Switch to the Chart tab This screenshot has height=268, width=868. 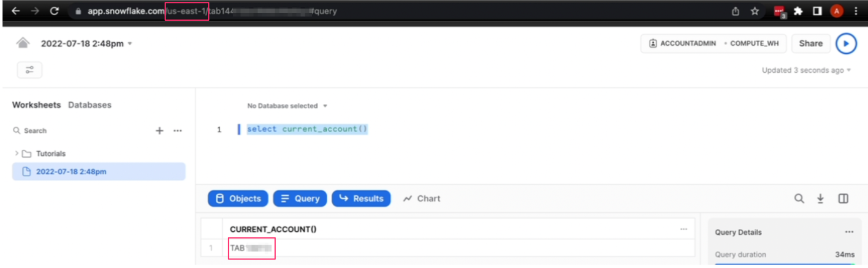tap(422, 198)
